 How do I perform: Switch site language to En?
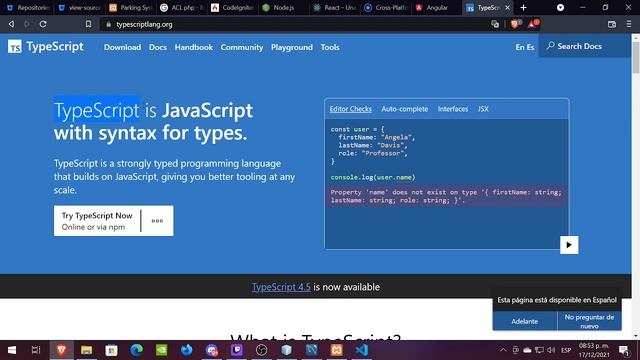(519, 47)
